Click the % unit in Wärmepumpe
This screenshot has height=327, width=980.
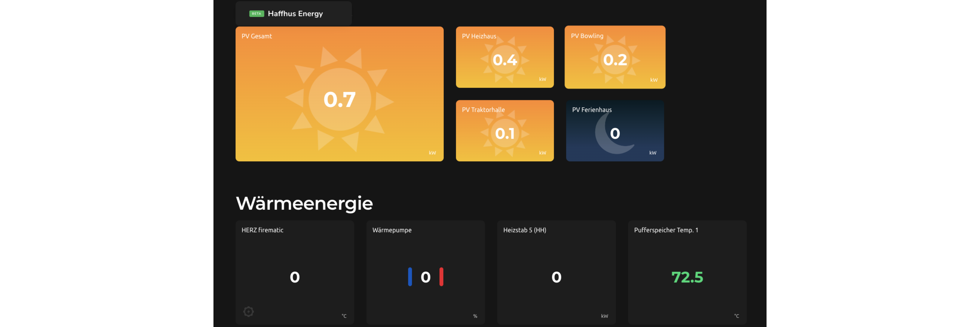[x=475, y=316]
